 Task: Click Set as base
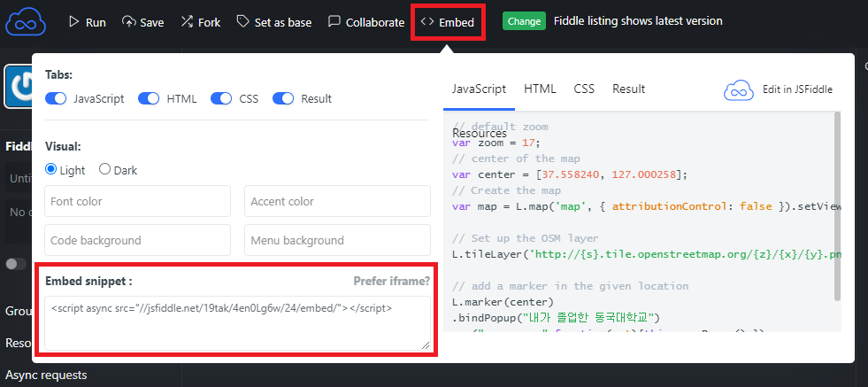tap(273, 22)
